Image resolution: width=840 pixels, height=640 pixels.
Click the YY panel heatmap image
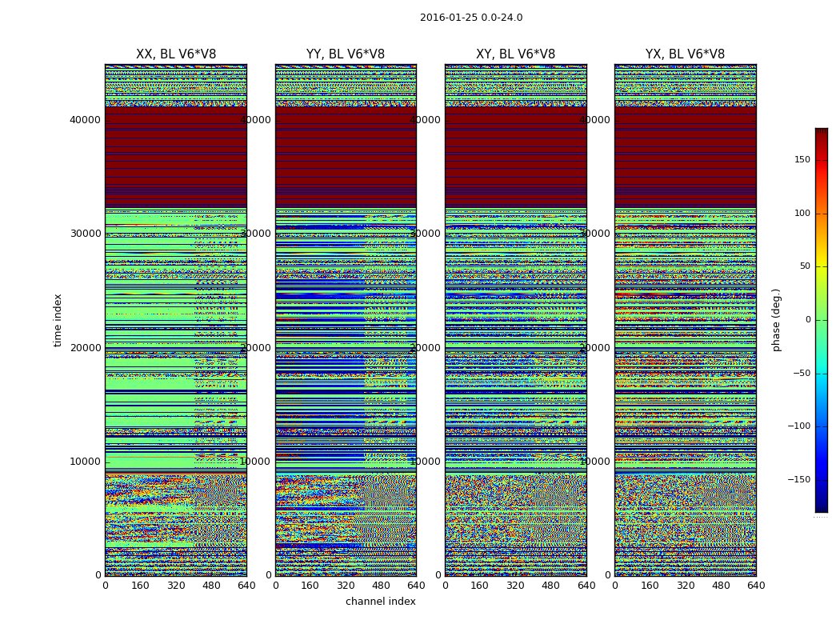pos(346,320)
